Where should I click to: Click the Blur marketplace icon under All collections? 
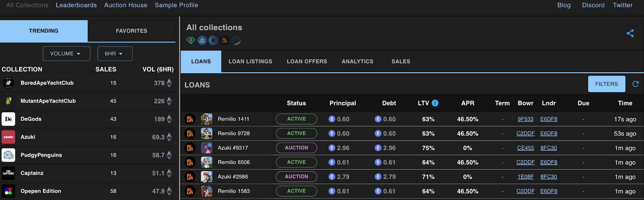point(225,40)
